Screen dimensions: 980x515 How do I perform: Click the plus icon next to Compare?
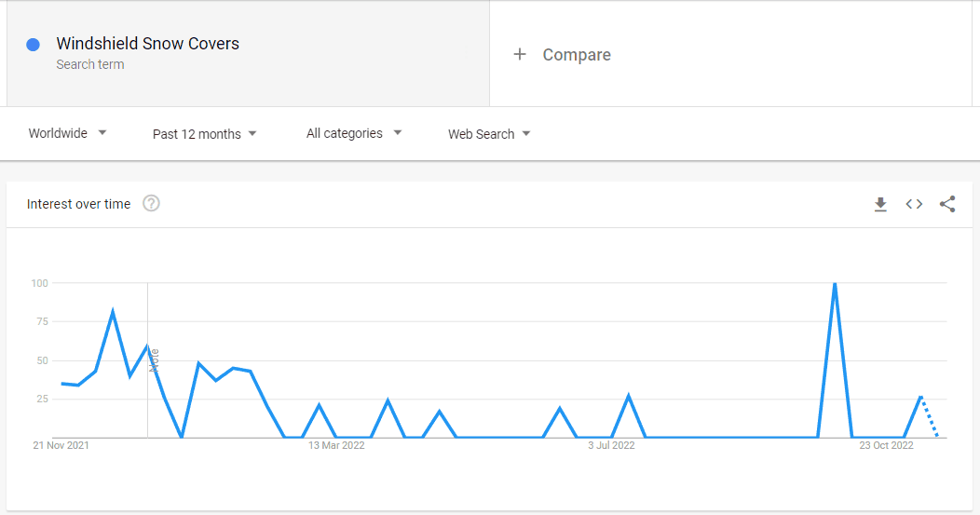coord(520,55)
